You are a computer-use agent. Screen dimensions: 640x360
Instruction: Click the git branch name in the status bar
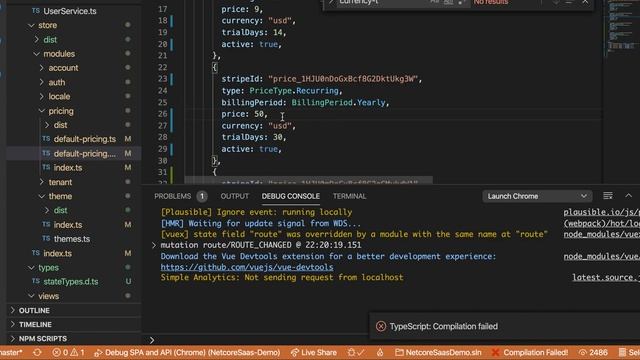click(x=11, y=352)
